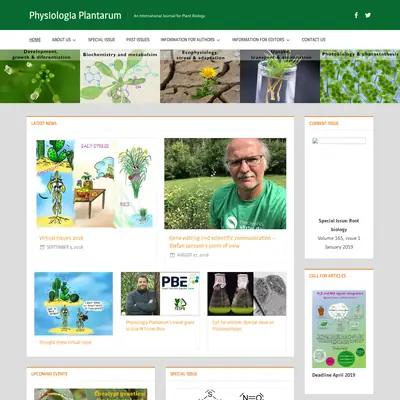Open the travel grant article link

pyautogui.click(x=160, y=326)
